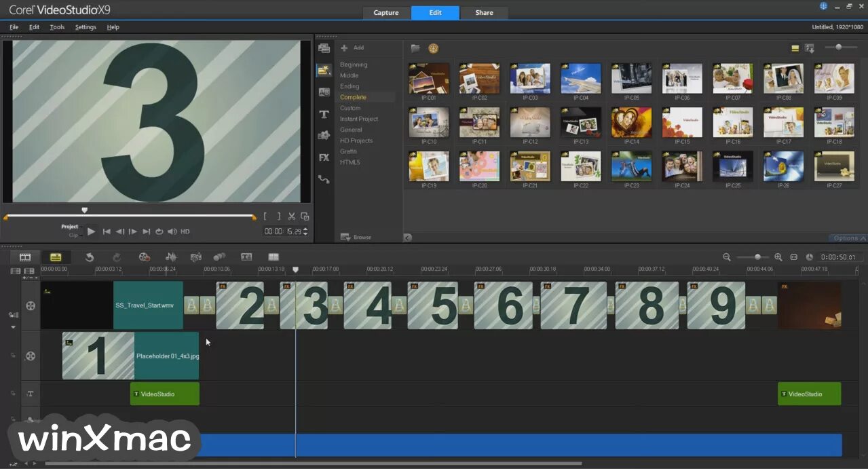Viewport: 868px width, 469px height.
Task: Toggle the Title track lock
Action: 12,394
